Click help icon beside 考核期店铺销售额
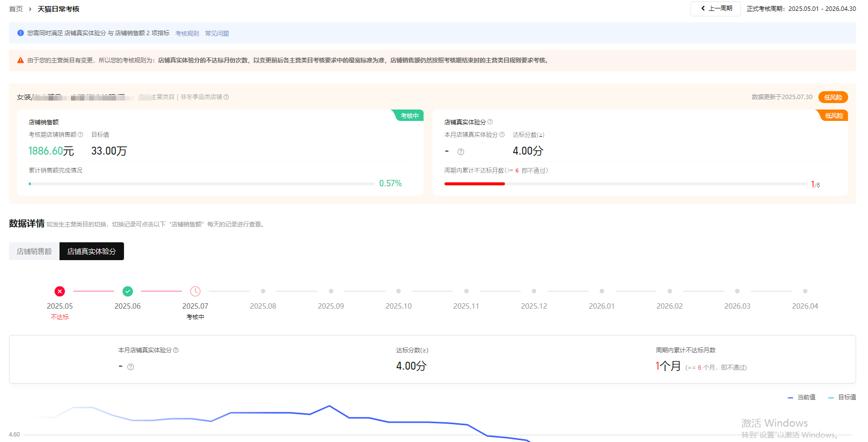Image resolution: width=868 pixels, height=442 pixels. 80,135
